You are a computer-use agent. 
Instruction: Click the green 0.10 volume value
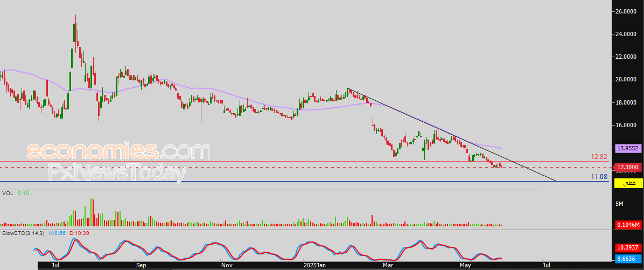pos(23,193)
